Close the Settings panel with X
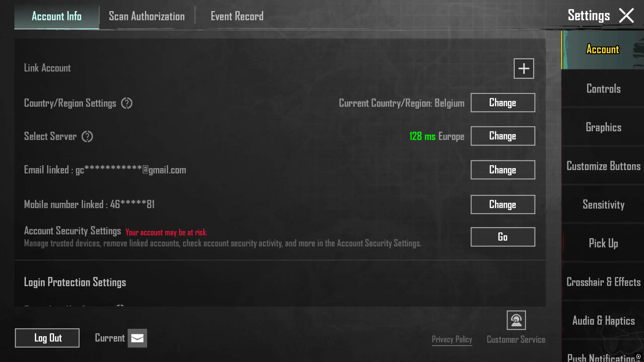 click(x=626, y=16)
